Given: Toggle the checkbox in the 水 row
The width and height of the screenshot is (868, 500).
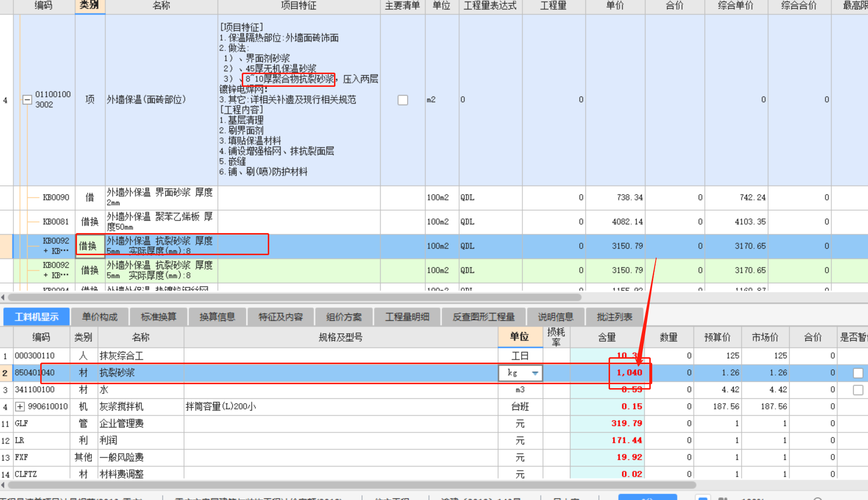Looking at the screenshot, I should (x=858, y=390).
